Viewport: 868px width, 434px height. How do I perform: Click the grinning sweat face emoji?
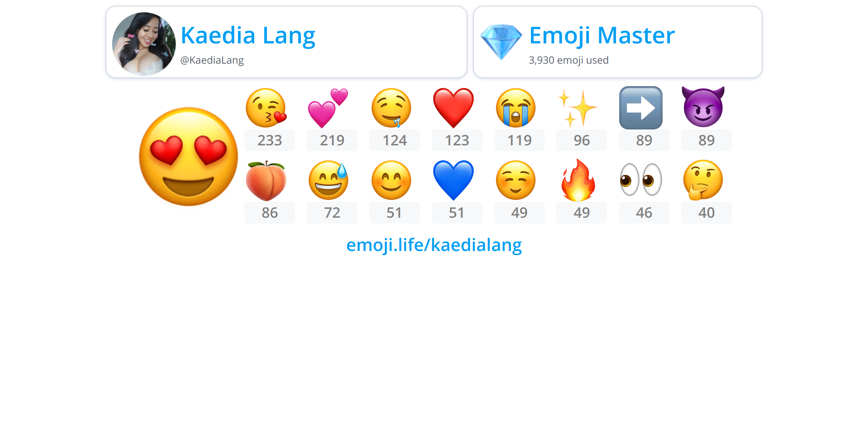(x=328, y=180)
